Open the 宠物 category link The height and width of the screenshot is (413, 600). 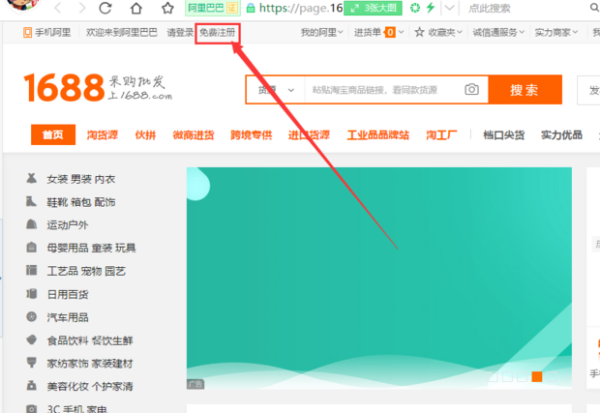pyautogui.click(x=91, y=271)
